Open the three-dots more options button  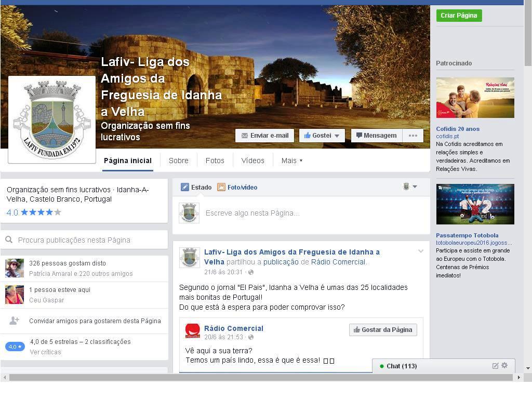(413, 136)
